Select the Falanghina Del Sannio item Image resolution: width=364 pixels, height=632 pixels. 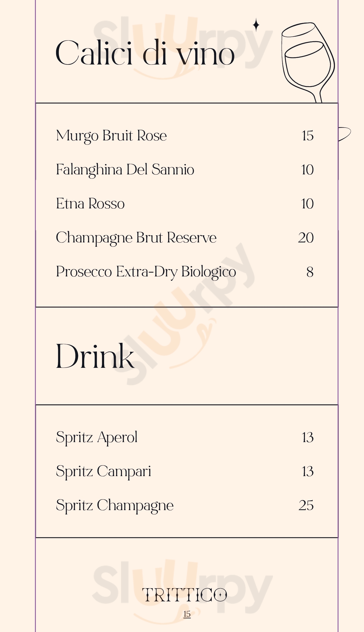[125, 169]
